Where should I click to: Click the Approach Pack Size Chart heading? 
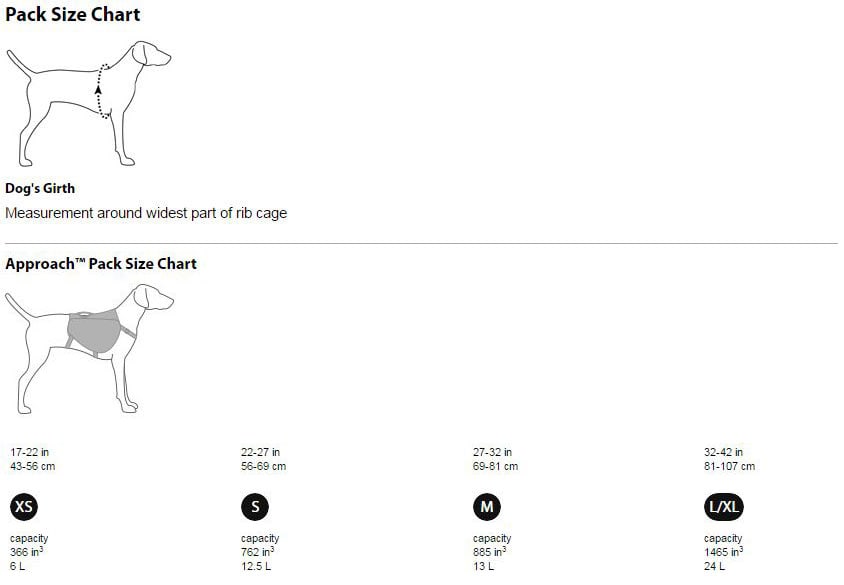click(x=101, y=264)
